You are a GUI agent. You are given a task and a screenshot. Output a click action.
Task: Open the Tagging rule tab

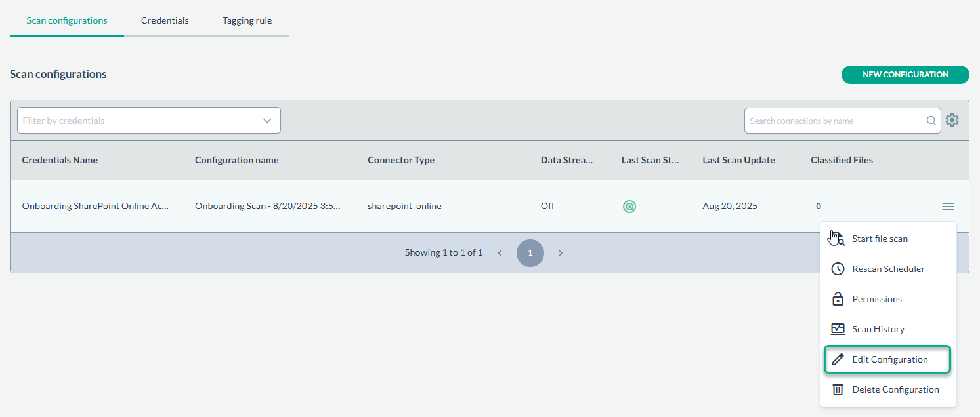[x=247, y=20]
